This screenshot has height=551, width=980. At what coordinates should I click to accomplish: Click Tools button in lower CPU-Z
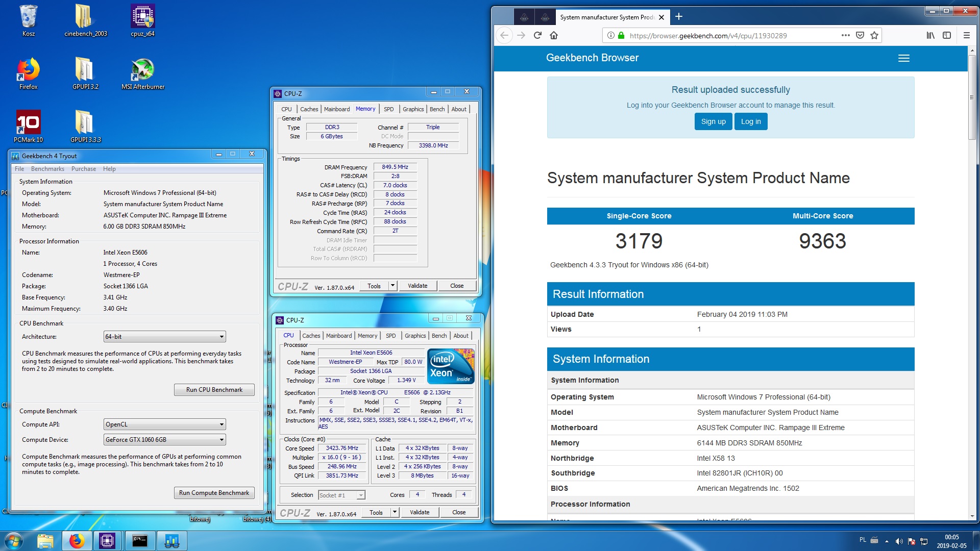pos(376,512)
